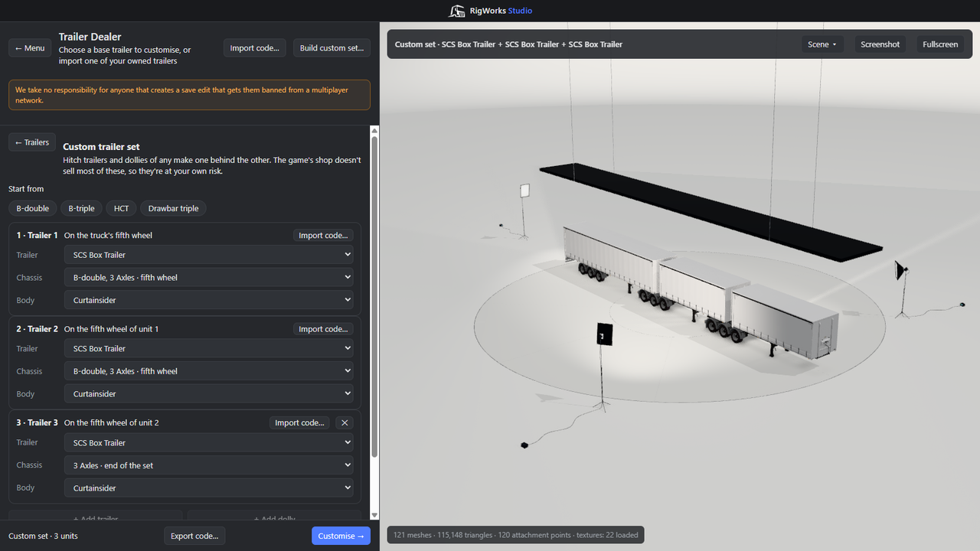Image resolution: width=980 pixels, height=551 pixels.
Task: Proceed with the Customise button
Action: (x=341, y=536)
